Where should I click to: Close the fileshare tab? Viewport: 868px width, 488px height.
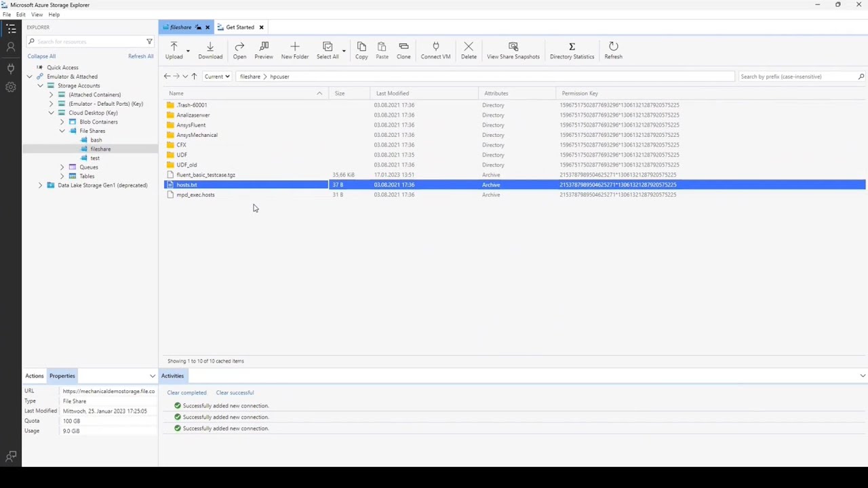click(x=208, y=27)
